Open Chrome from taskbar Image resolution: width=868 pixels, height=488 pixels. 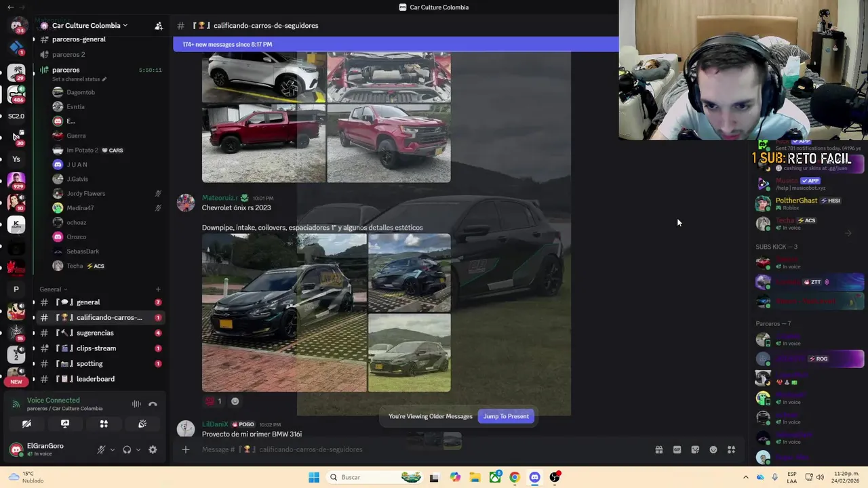515,477
